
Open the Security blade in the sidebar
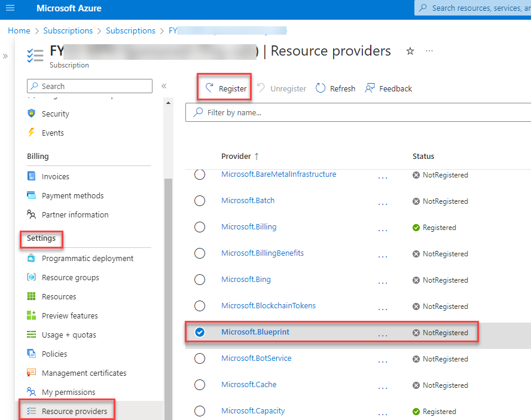(x=55, y=114)
